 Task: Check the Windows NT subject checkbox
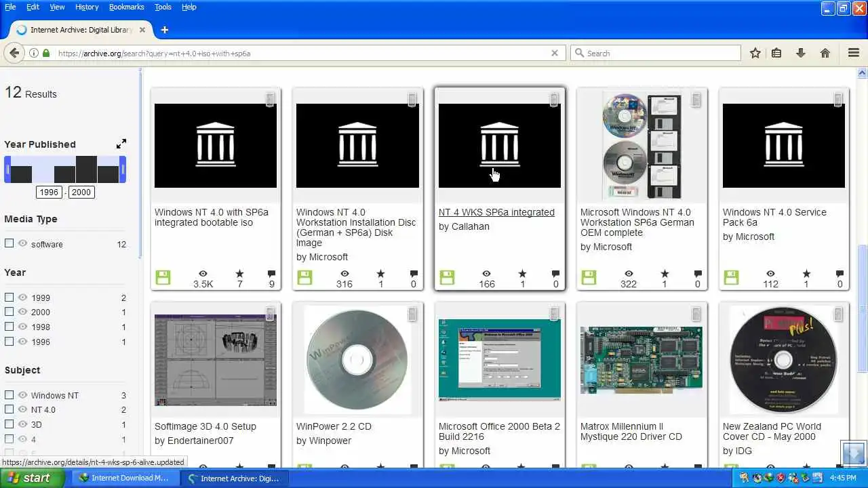pyautogui.click(x=9, y=394)
